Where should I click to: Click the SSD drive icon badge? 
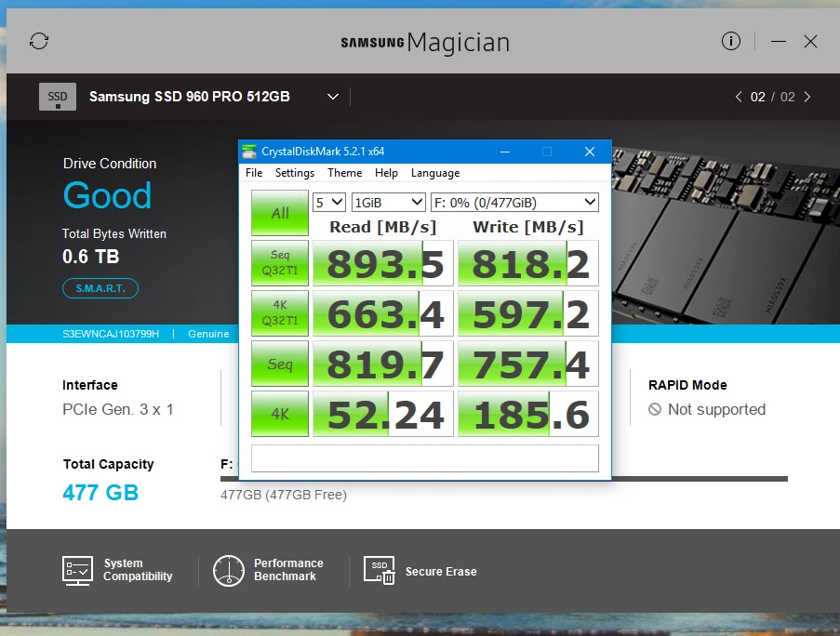point(58,97)
